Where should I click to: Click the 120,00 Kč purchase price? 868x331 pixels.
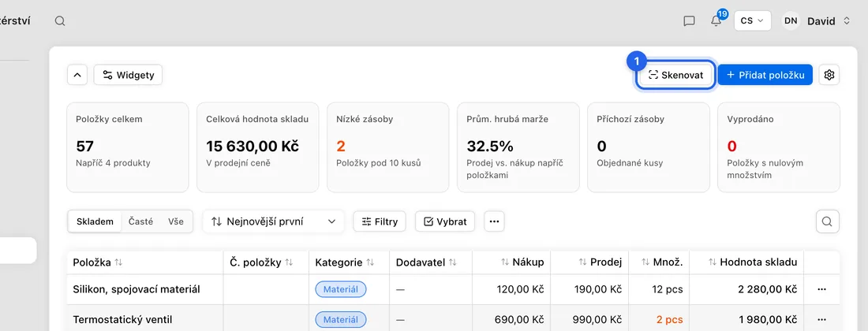tap(520, 289)
